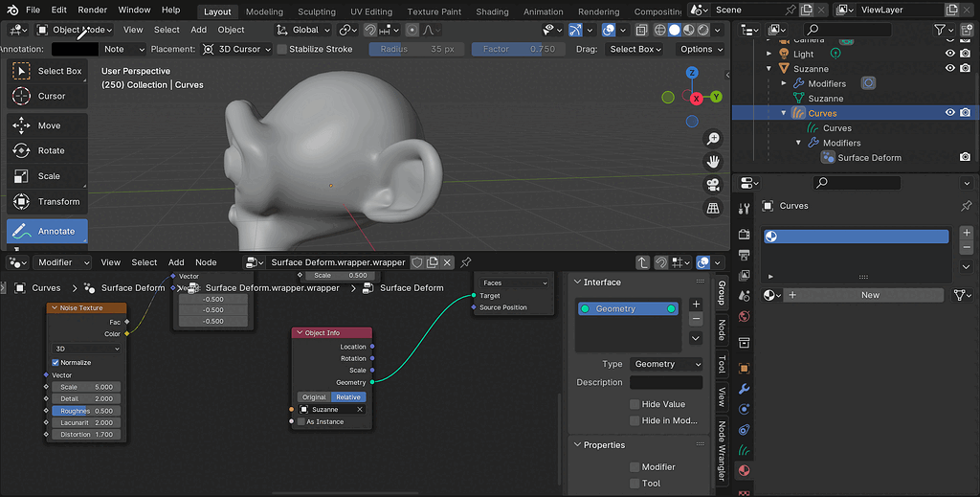The height and width of the screenshot is (497, 980).
Task: Click the green Y axis gizmo
Action: [x=716, y=97]
